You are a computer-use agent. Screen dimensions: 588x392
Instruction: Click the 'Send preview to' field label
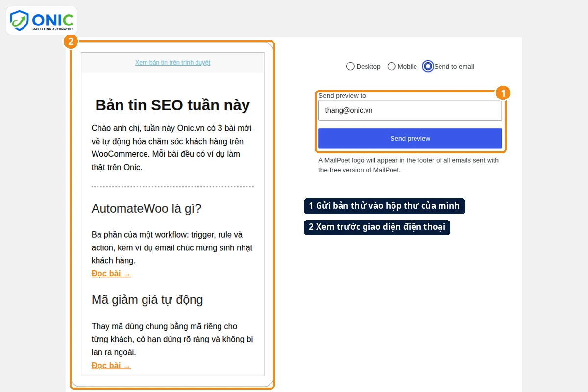[x=342, y=96]
